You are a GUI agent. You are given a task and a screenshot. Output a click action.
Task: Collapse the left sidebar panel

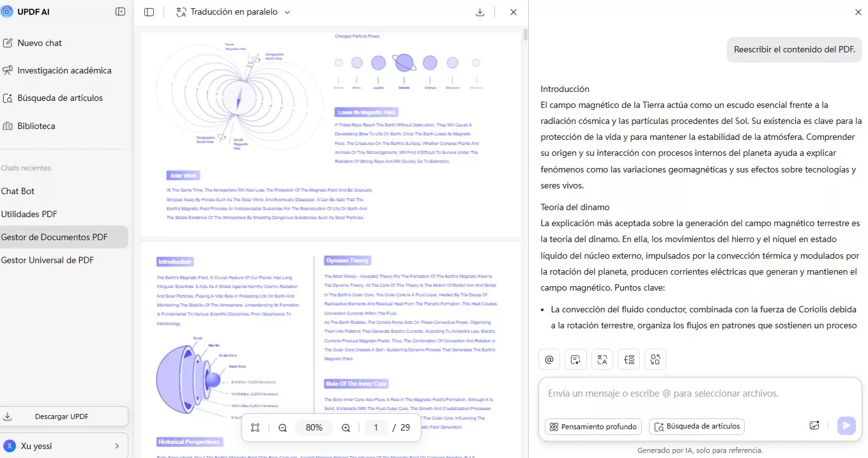[120, 11]
